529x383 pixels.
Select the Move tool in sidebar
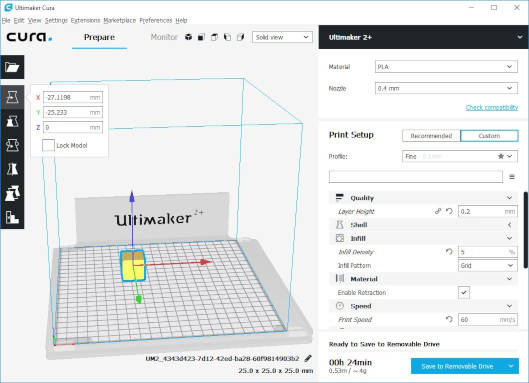click(12, 98)
